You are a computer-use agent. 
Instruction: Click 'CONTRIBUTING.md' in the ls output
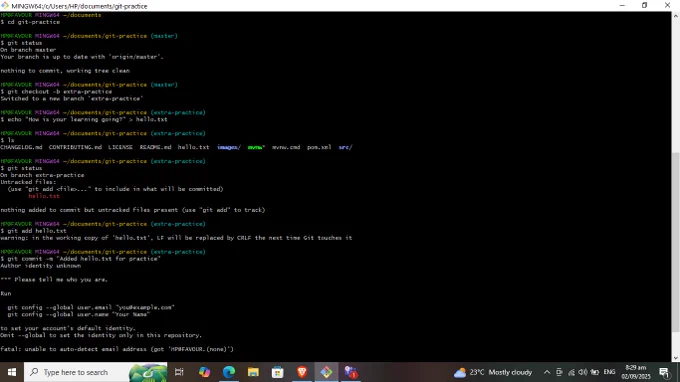pyautogui.click(x=75, y=147)
